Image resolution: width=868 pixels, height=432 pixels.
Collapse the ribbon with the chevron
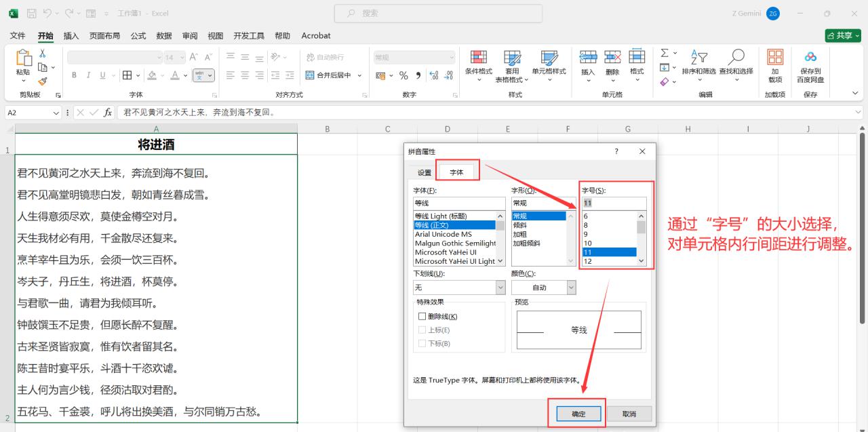[x=854, y=93]
